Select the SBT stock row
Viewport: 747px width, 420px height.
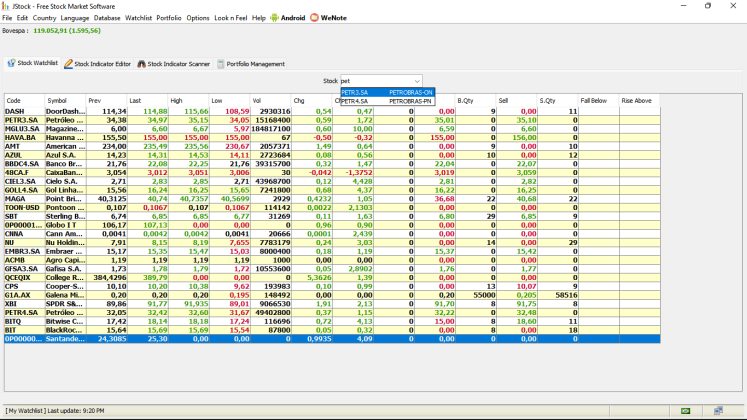point(332,216)
